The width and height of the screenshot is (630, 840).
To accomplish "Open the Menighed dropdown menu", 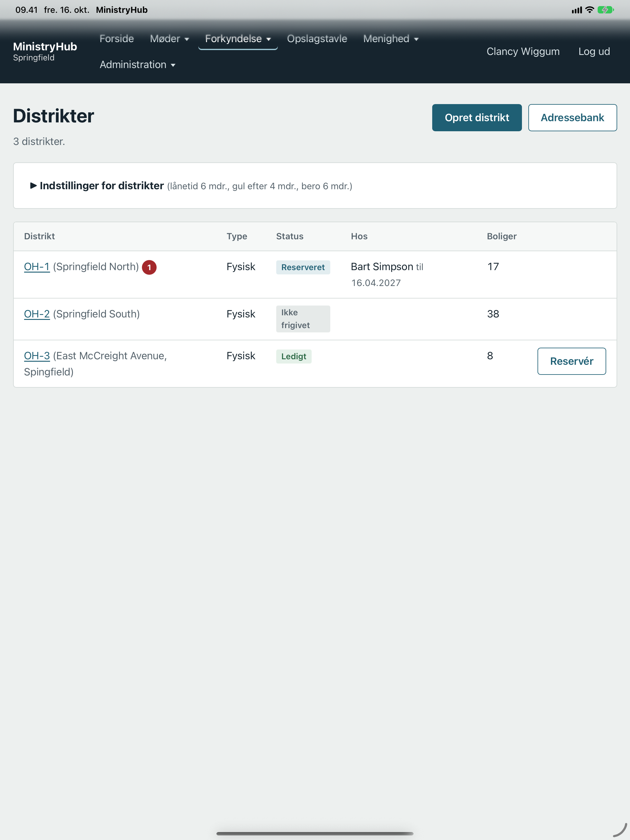I will tap(391, 39).
